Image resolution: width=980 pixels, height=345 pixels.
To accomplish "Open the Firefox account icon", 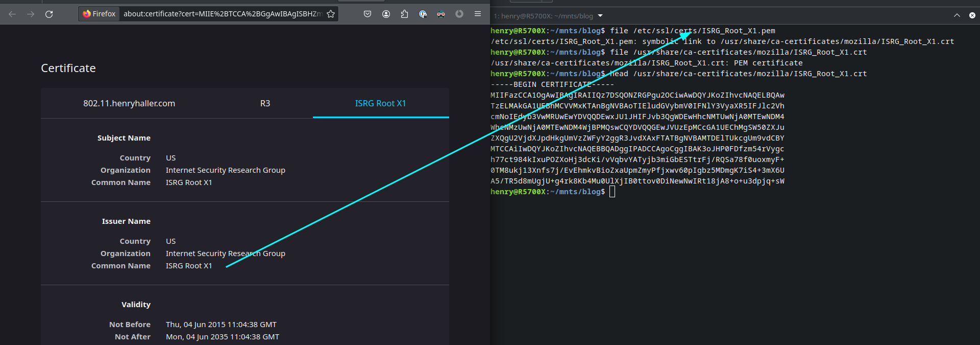I will pyautogui.click(x=386, y=14).
